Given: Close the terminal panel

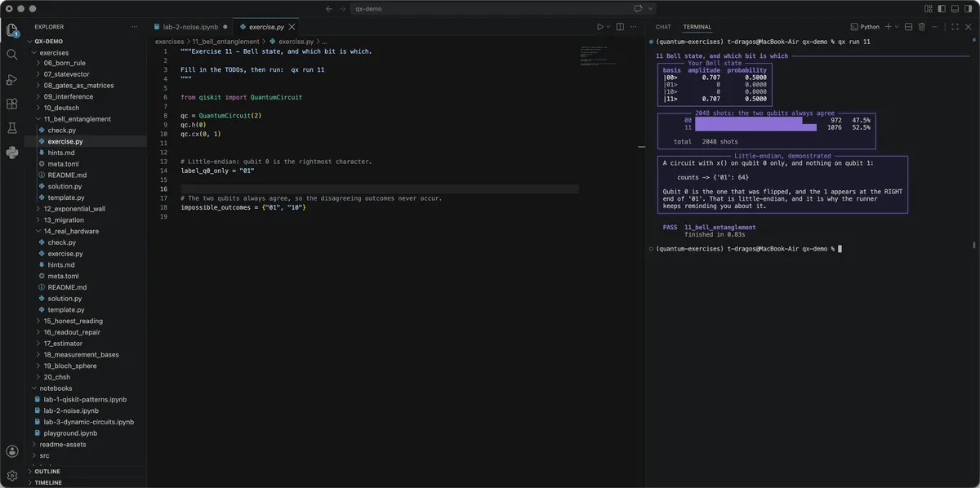Looking at the screenshot, I should tap(969, 27).
